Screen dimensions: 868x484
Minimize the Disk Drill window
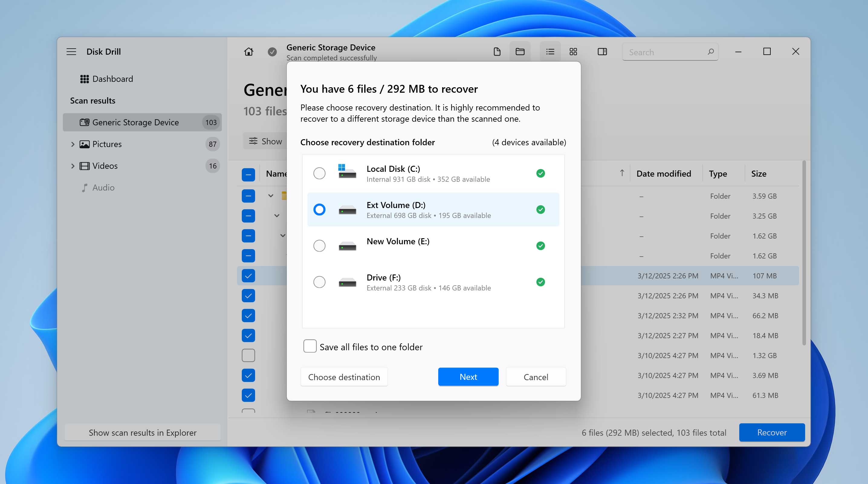pos(738,52)
